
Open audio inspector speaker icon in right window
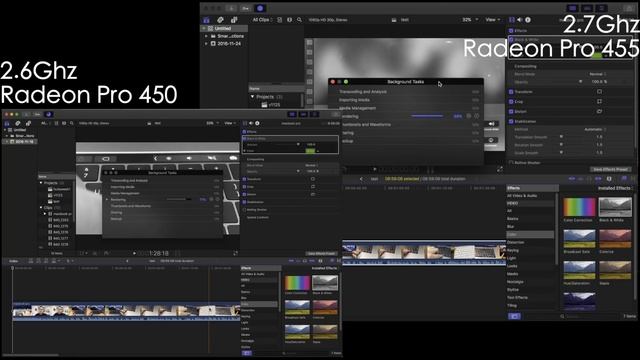[520, 20]
